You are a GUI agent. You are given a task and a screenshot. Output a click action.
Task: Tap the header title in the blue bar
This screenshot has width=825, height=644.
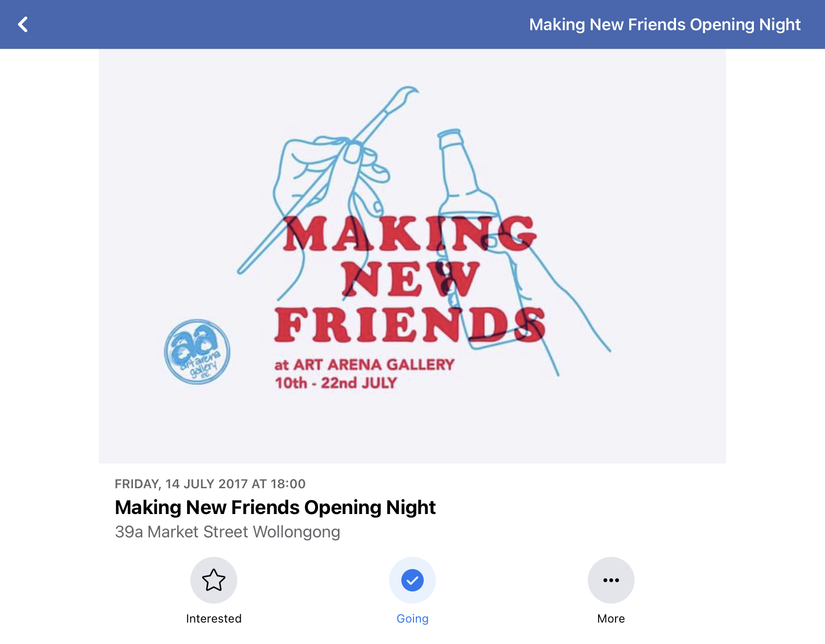click(665, 24)
